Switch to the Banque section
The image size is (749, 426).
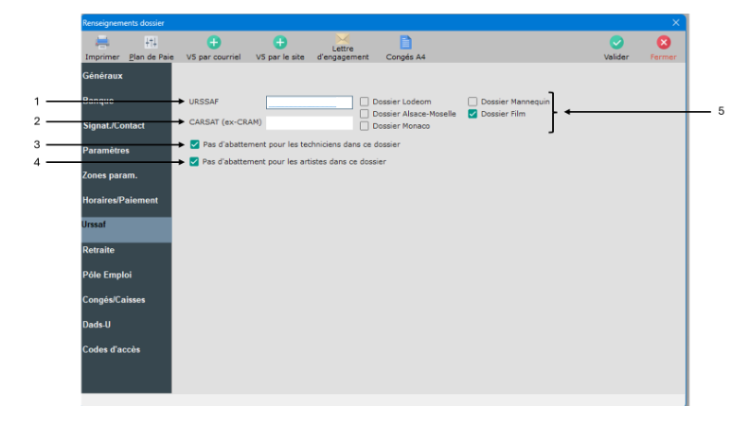(126, 101)
